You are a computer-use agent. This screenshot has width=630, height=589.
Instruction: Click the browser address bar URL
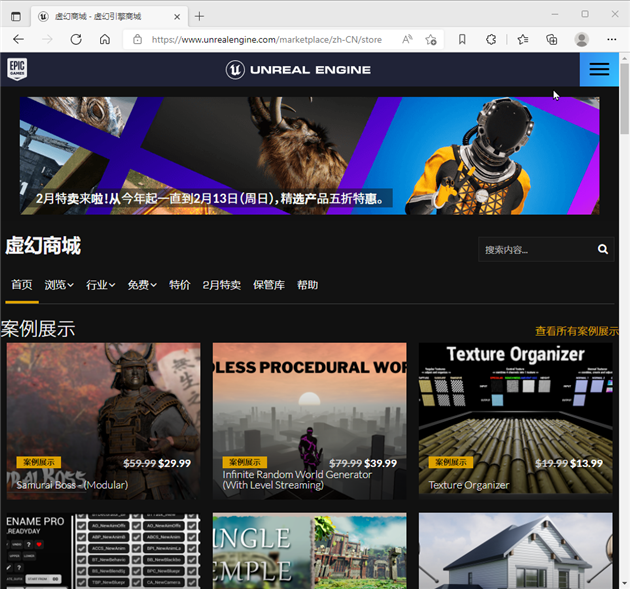click(x=266, y=39)
